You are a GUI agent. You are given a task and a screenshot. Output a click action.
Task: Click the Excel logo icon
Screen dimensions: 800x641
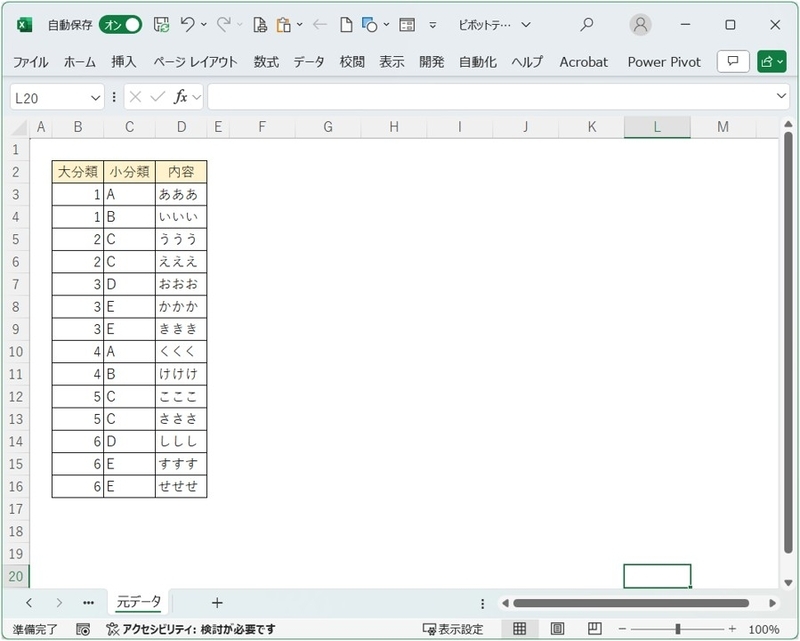pos(24,24)
